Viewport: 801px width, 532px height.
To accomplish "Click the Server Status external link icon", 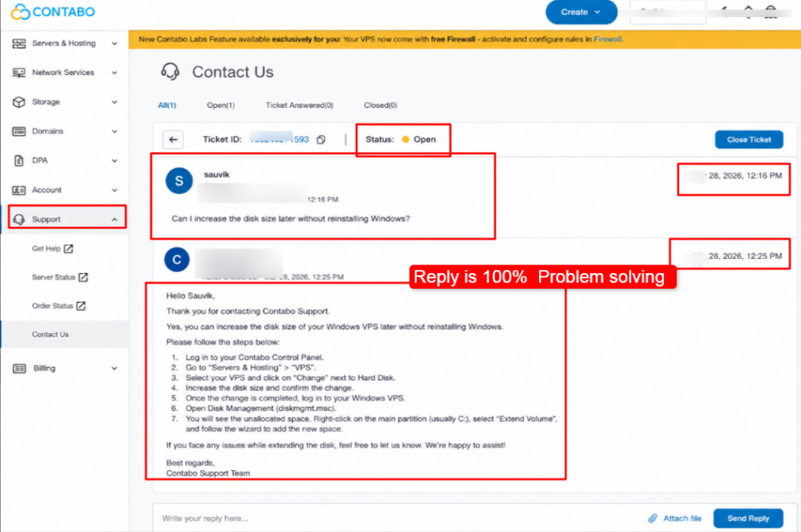I will tap(83, 277).
